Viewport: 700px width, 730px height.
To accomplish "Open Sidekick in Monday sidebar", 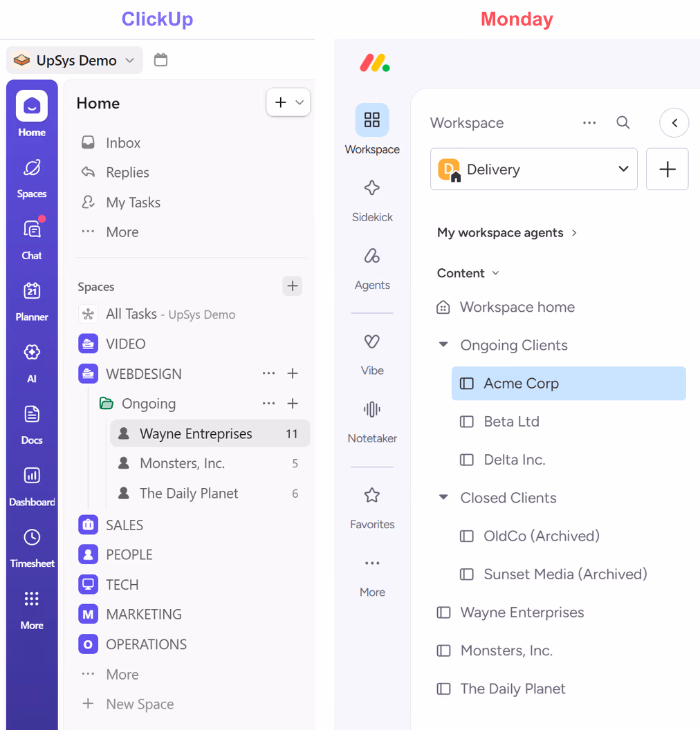I will pos(372,200).
